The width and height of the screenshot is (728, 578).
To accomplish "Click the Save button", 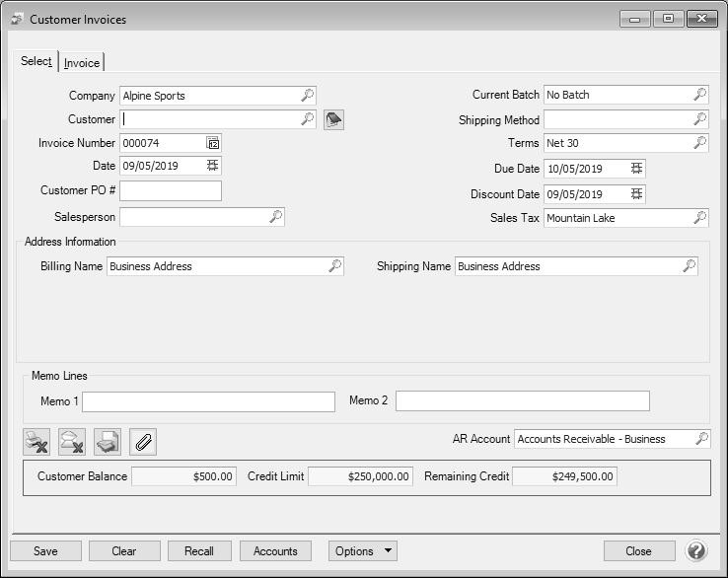I will coord(45,551).
